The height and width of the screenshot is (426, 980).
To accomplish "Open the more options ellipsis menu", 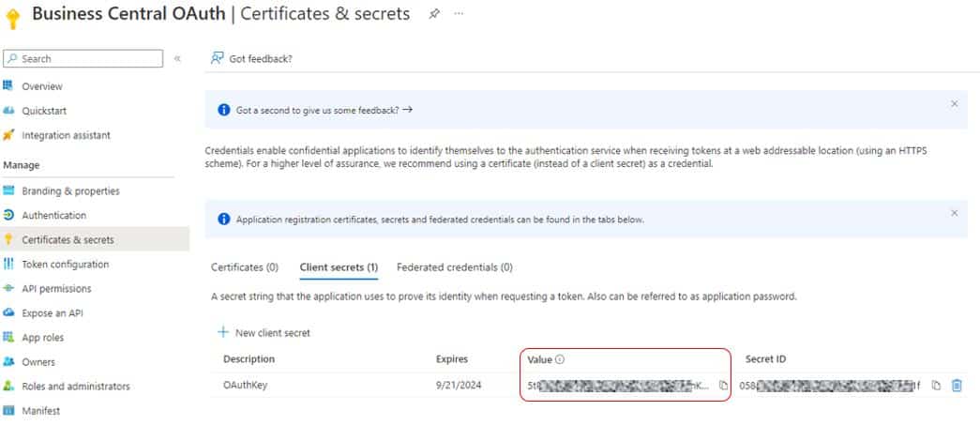I will (459, 14).
